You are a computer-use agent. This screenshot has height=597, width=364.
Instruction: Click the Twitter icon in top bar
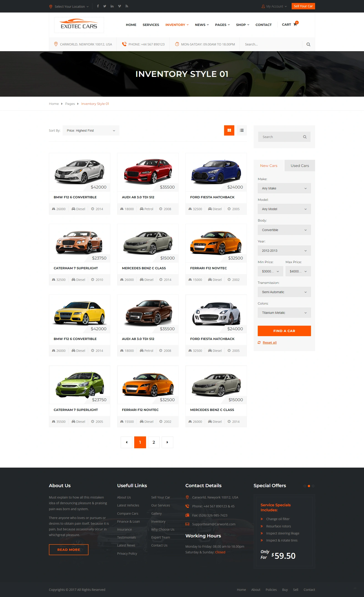coord(105,6)
